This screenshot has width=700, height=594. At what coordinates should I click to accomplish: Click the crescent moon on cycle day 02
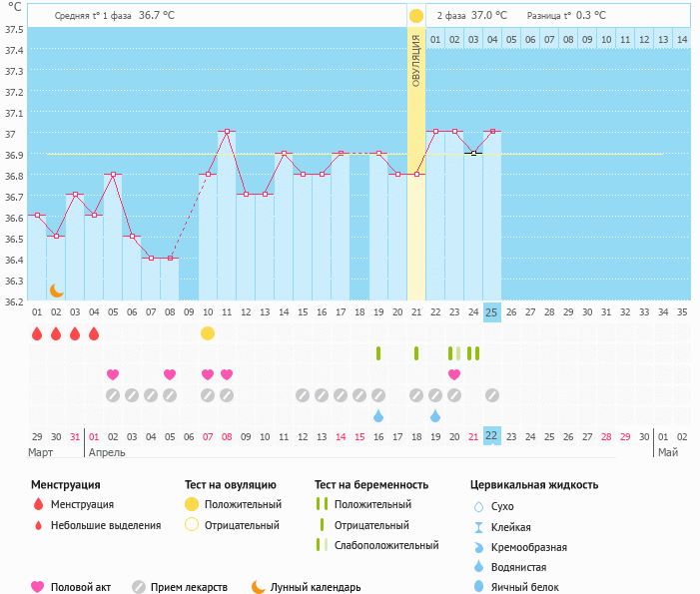57,291
